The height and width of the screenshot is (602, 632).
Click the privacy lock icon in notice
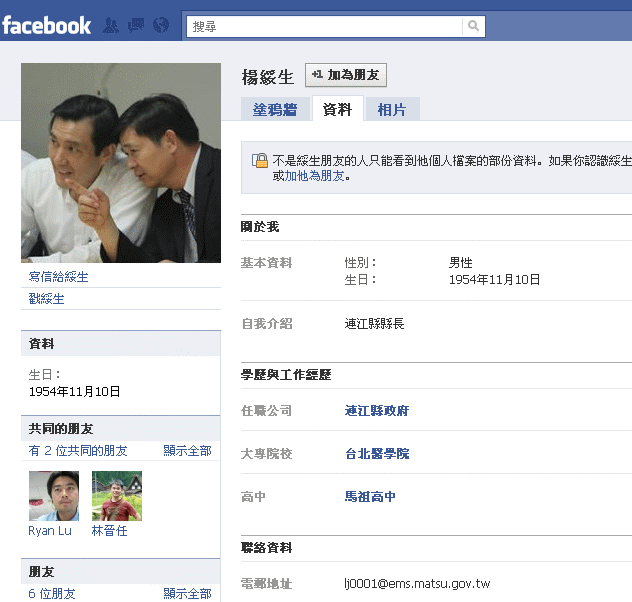(260, 160)
